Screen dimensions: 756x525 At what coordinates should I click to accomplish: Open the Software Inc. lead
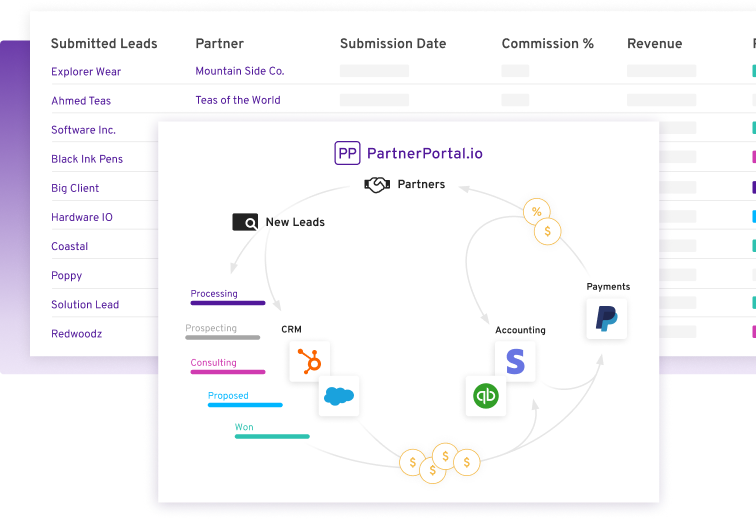pyautogui.click(x=83, y=130)
